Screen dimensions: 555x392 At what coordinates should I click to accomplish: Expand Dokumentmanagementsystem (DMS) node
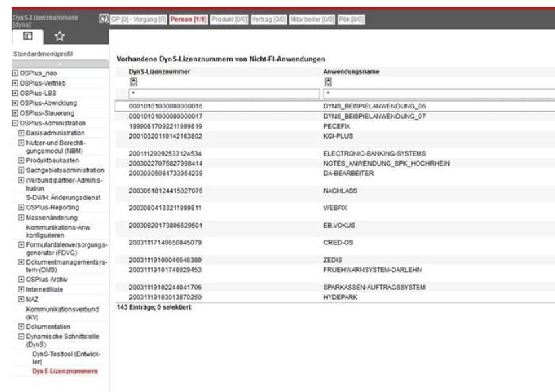21,262
